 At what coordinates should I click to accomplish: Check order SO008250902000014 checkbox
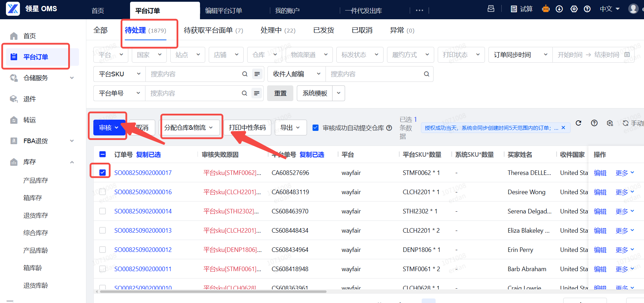tap(102, 211)
